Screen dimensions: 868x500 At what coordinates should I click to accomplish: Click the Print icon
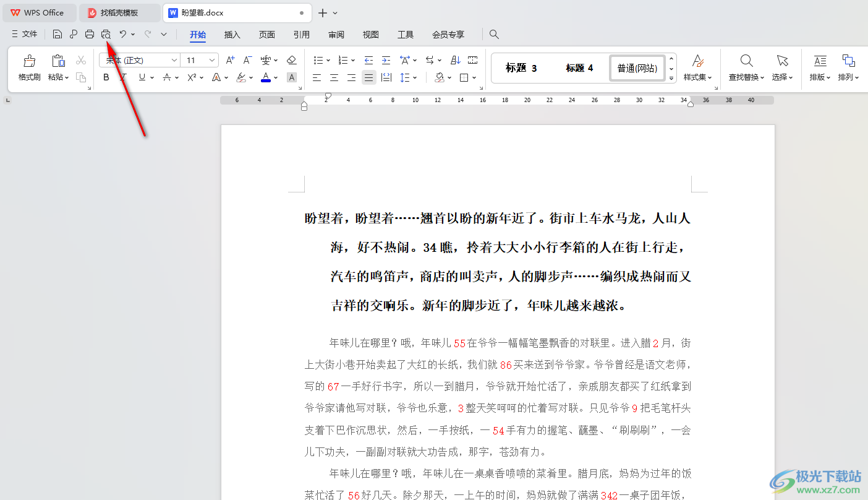tap(90, 35)
